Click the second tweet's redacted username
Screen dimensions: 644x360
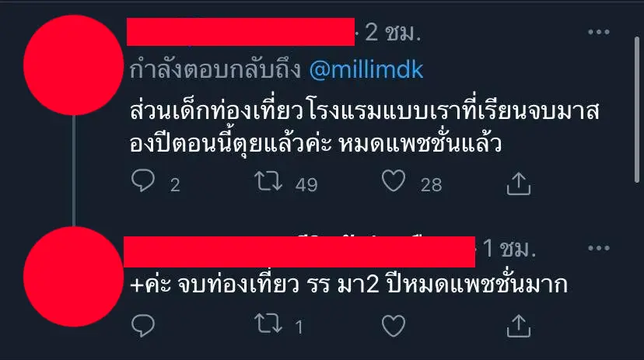[299, 252]
